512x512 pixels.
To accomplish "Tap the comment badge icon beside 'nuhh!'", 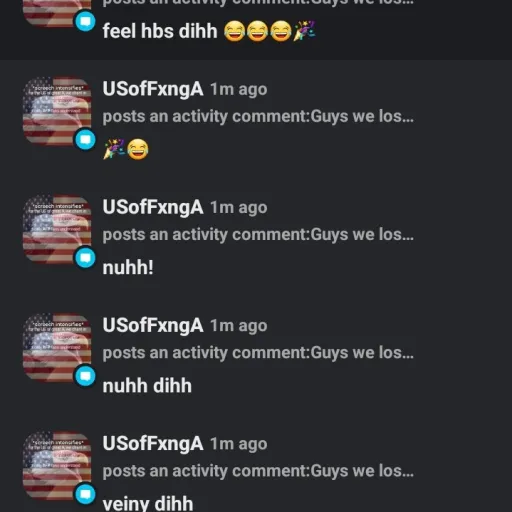I will pos(85,258).
